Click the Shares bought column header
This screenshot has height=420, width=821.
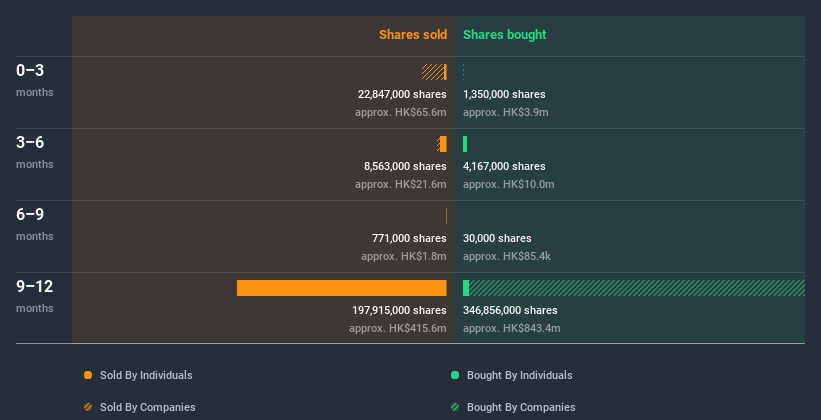pyautogui.click(x=505, y=35)
